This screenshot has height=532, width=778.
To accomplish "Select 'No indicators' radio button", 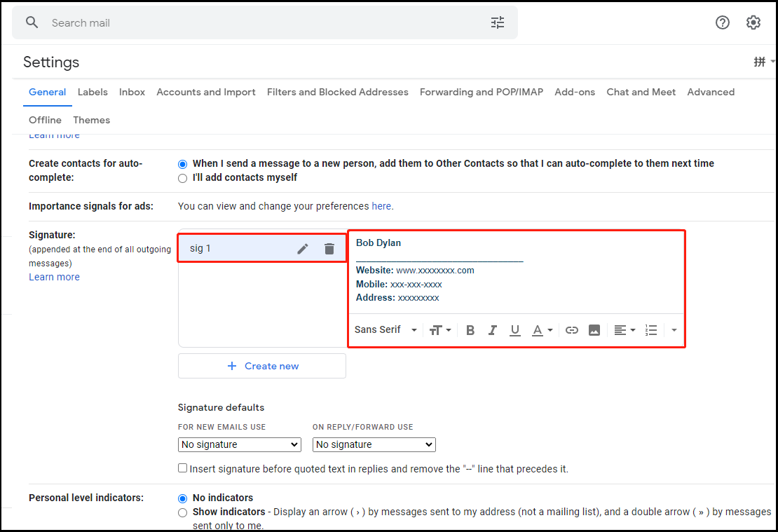I will [183, 498].
